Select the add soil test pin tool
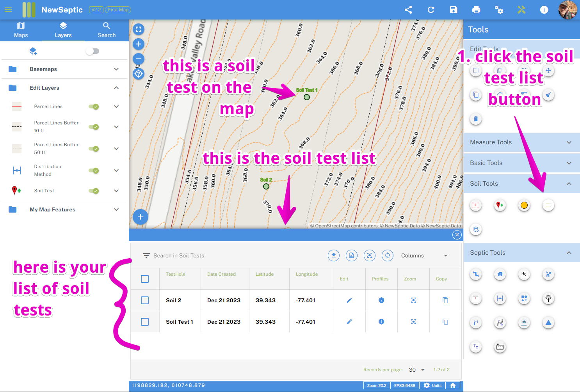The width and height of the screenshot is (580, 392). click(500, 205)
